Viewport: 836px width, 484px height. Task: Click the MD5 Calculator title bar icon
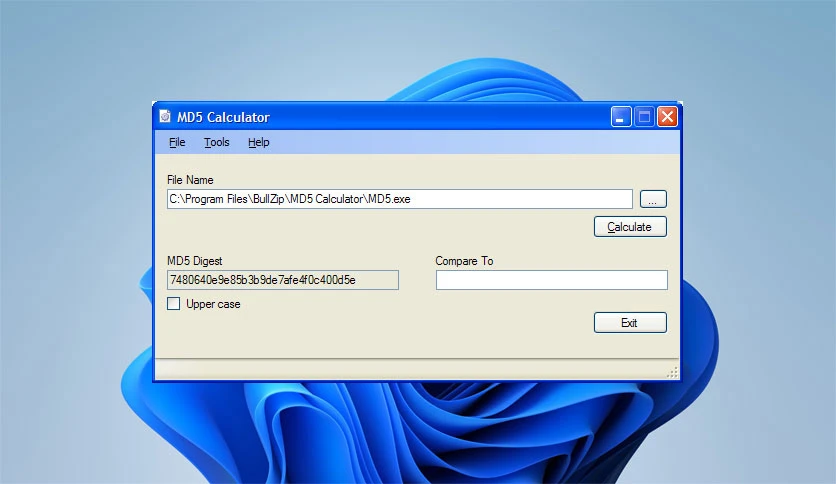(165, 116)
